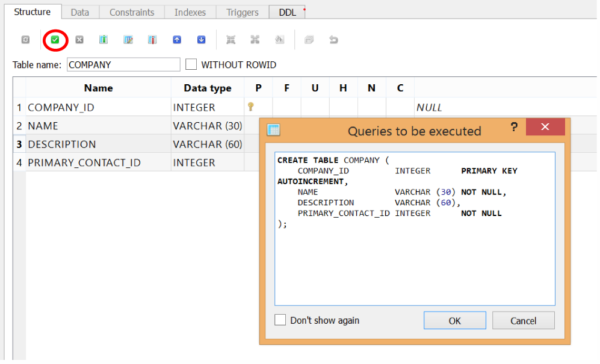This screenshot has height=364, width=600.
Task: Cancel the queries dialog
Action: pos(523,321)
